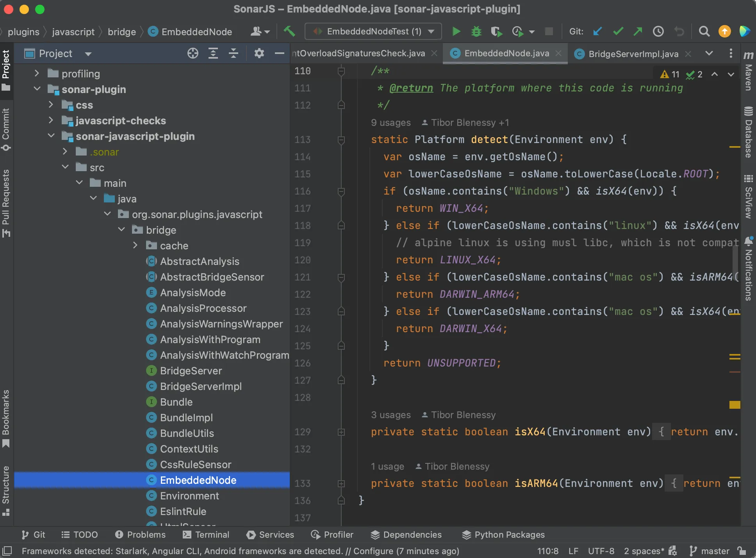Open the Project view mode dropdown
Screen dimensions: 756x558
click(88, 54)
